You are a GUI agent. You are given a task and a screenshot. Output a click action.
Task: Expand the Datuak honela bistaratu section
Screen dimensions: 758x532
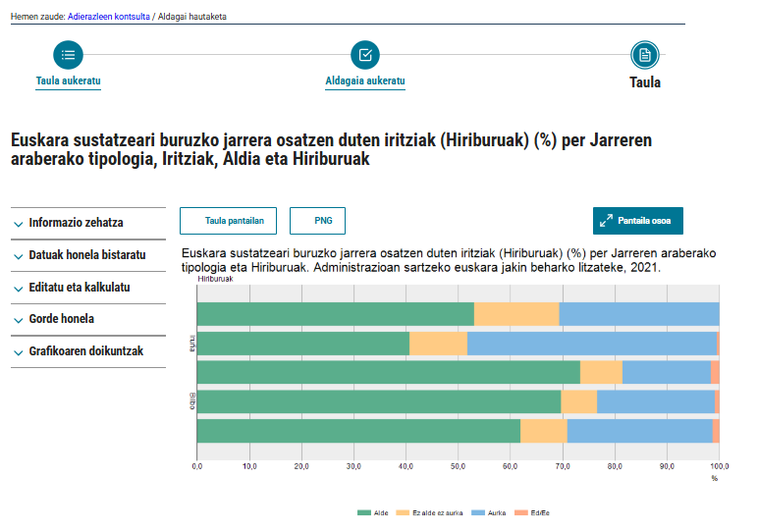click(87, 255)
